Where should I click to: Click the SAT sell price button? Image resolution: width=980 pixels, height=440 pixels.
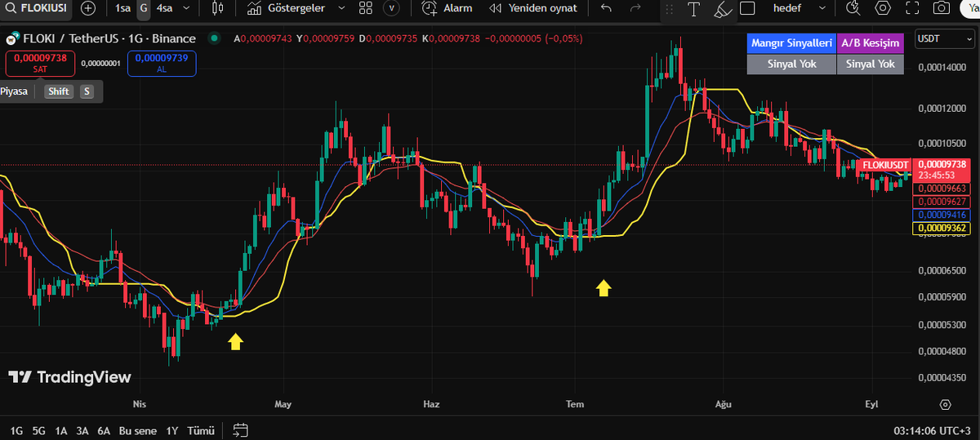(40, 63)
